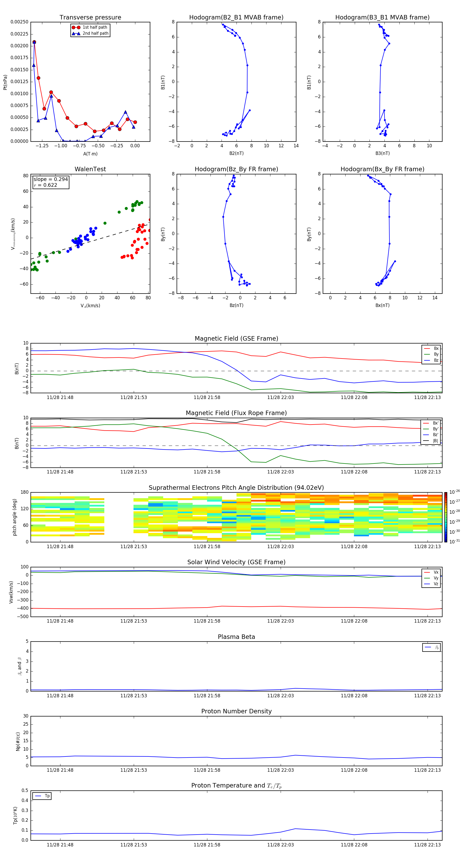The height and width of the screenshot is (868, 473).
Task: Click the 'A(T·m)' x-axis label
Action: pos(90,154)
